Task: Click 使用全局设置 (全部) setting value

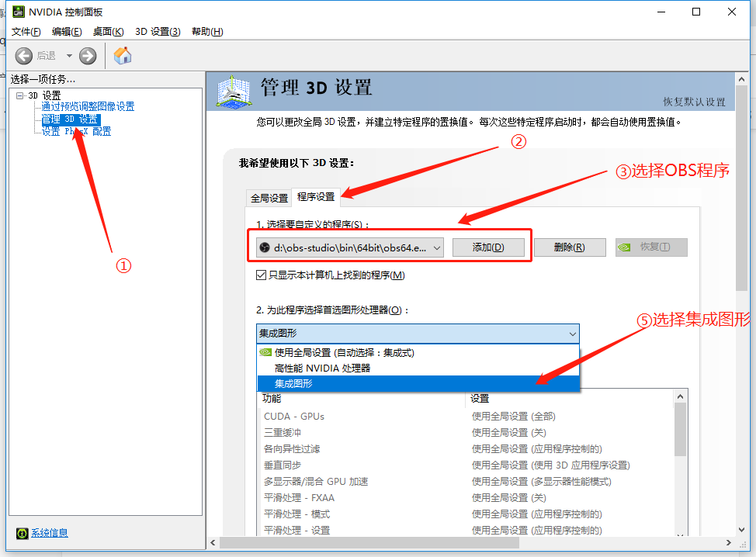Action: tap(514, 417)
